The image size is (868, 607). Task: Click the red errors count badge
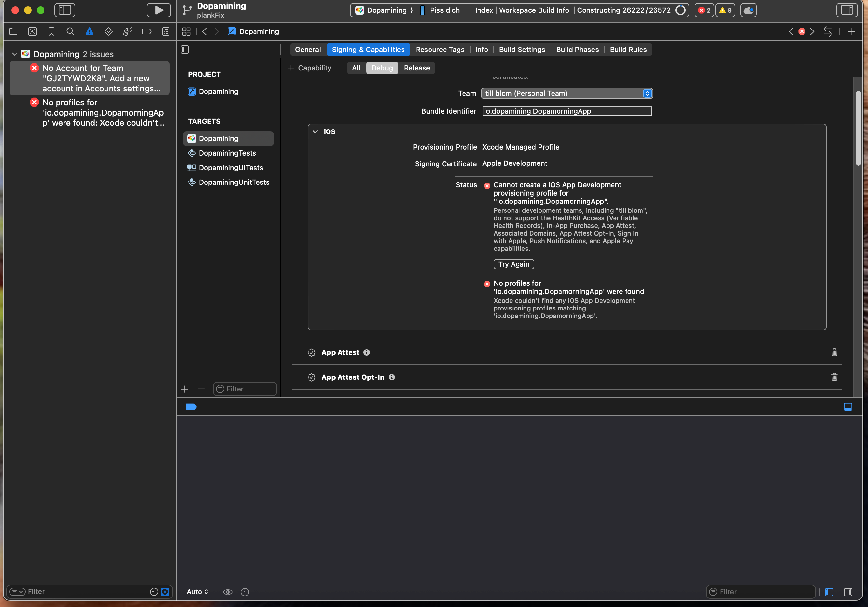704,10
